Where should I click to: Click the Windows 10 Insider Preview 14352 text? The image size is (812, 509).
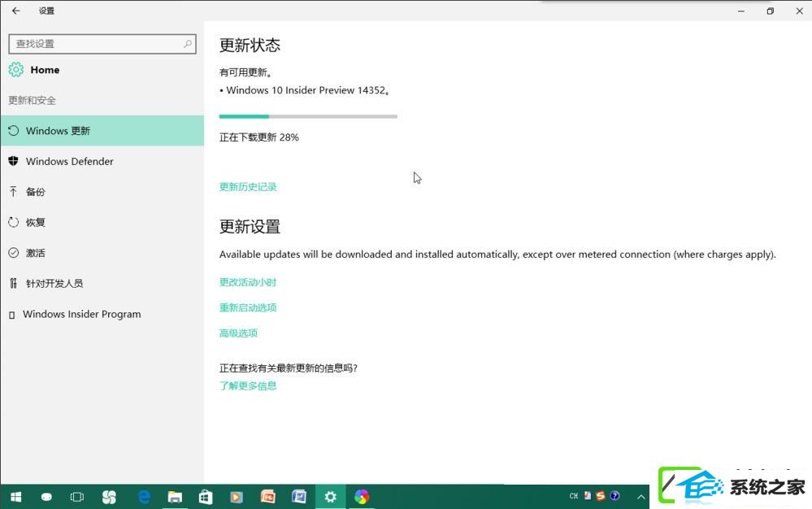click(x=307, y=90)
